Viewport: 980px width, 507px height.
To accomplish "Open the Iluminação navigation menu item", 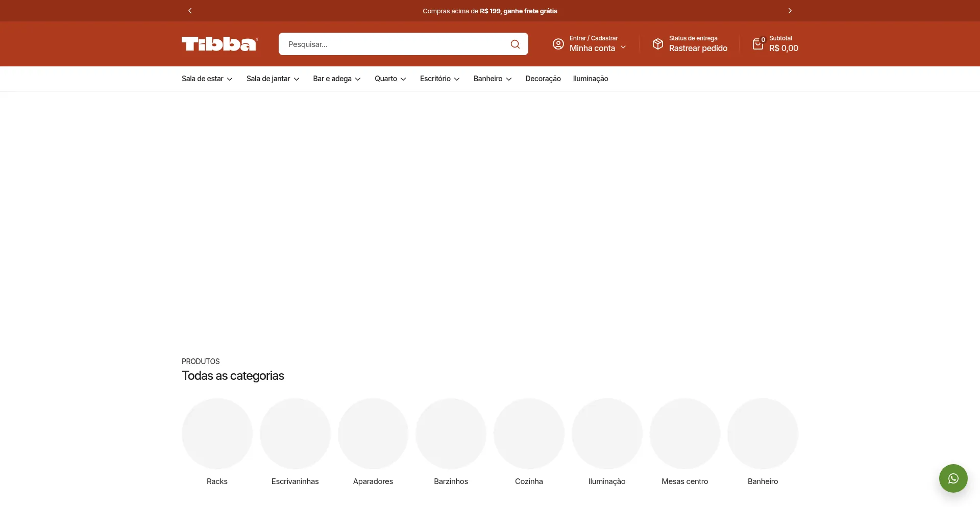I will [x=591, y=79].
